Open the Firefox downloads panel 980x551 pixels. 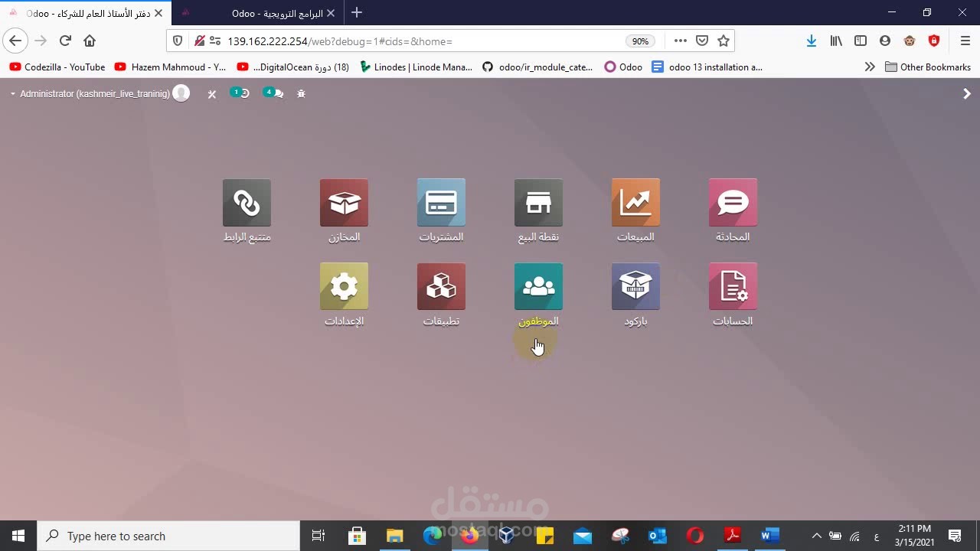[812, 41]
